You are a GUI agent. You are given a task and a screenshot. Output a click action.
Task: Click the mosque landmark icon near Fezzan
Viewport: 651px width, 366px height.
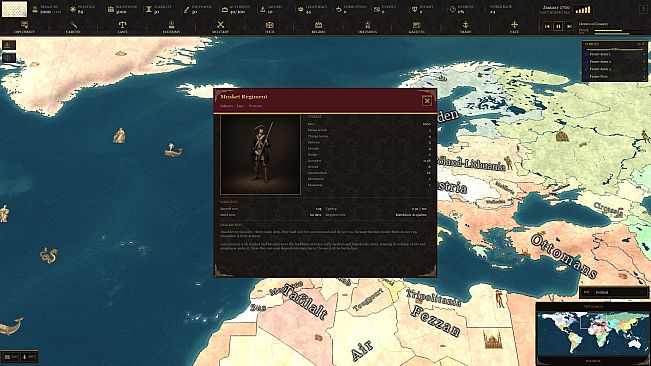click(x=492, y=339)
